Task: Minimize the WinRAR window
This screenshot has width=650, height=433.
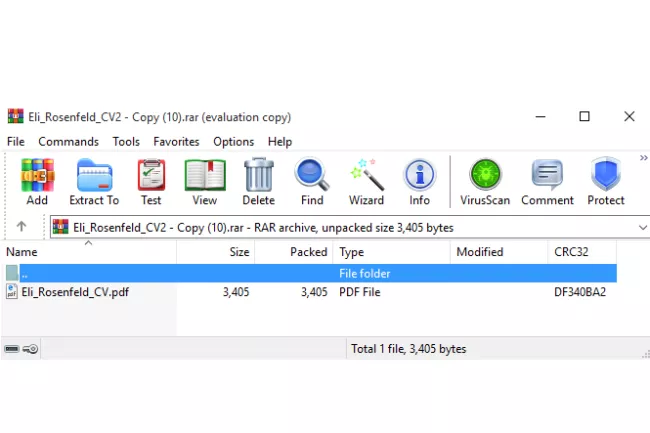Action: (x=540, y=116)
